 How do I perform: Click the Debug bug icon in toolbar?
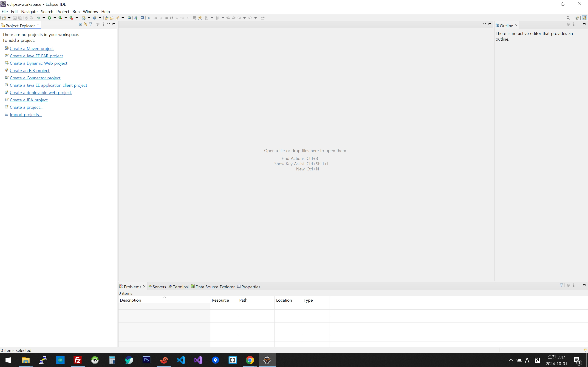(x=38, y=18)
